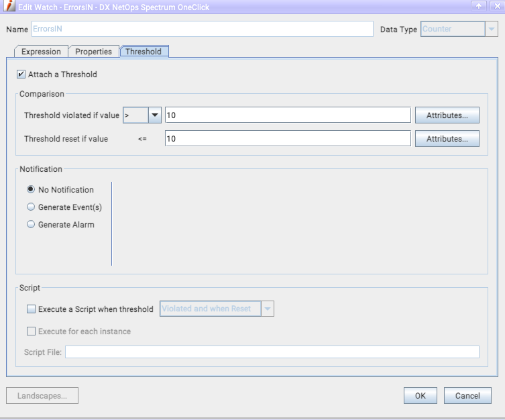Image resolution: width=505 pixels, height=420 pixels.
Task: Click Attributes button for threshold reset value
Action: (447, 139)
